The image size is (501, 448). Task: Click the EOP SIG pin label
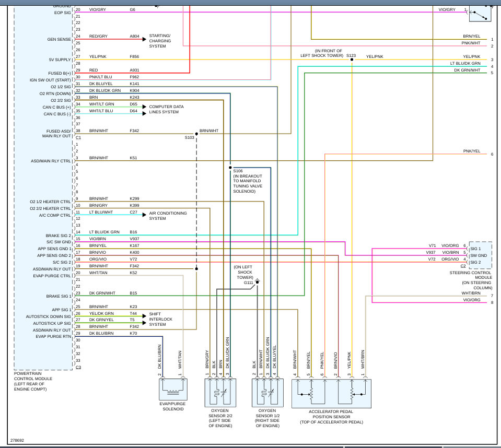(x=62, y=13)
